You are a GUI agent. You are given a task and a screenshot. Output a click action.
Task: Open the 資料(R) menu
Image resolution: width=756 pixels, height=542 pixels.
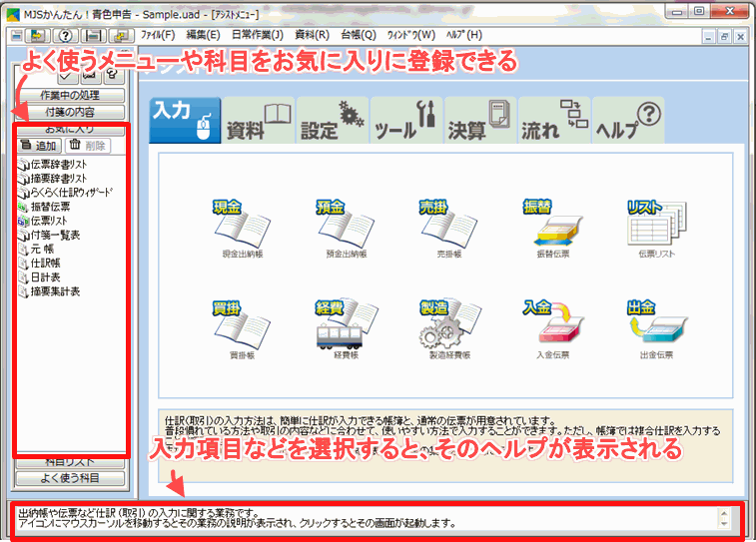tap(312, 35)
